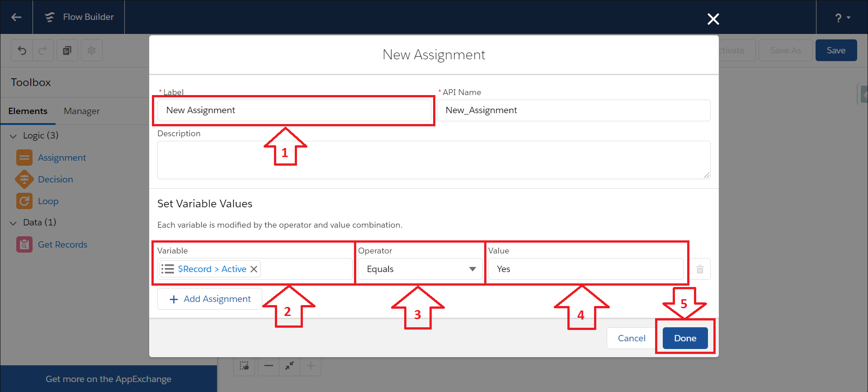Screen dimensions: 868x392
Task: Switch to the Elements tab
Action: point(28,111)
